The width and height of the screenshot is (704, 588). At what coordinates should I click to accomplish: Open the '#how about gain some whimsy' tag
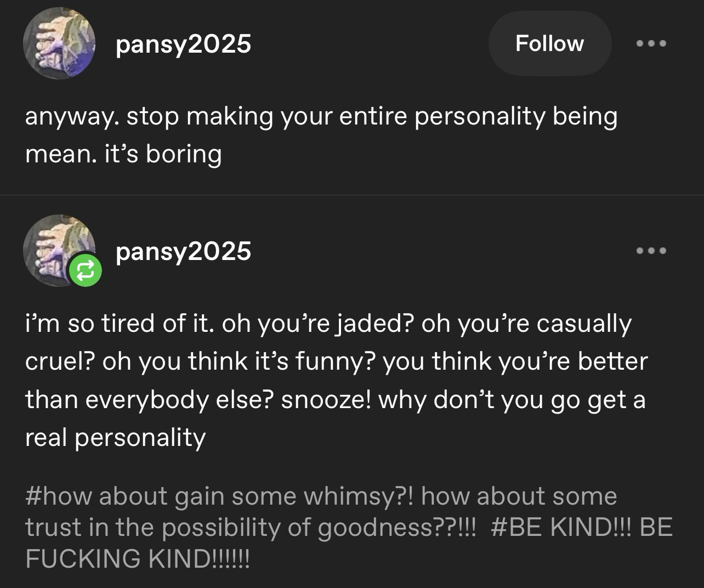pyautogui.click(x=219, y=496)
